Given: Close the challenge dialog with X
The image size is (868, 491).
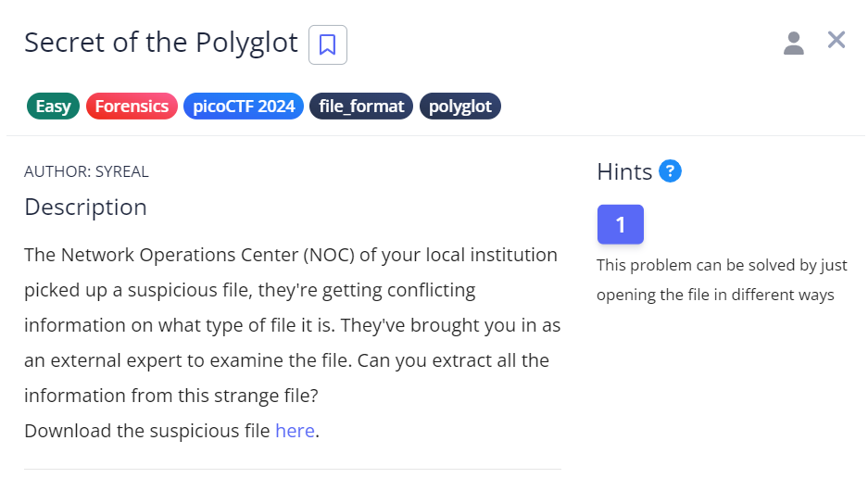Looking at the screenshot, I should pyautogui.click(x=837, y=40).
